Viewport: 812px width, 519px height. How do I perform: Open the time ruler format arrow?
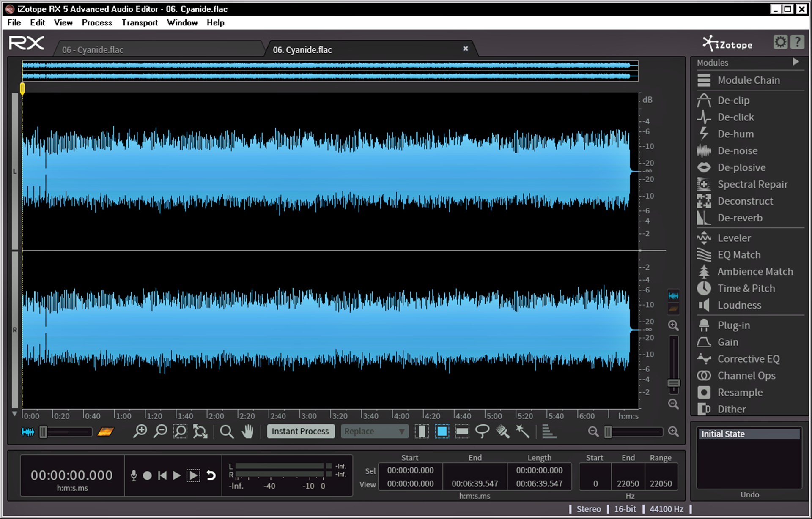pyautogui.click(x=15, y=414)
